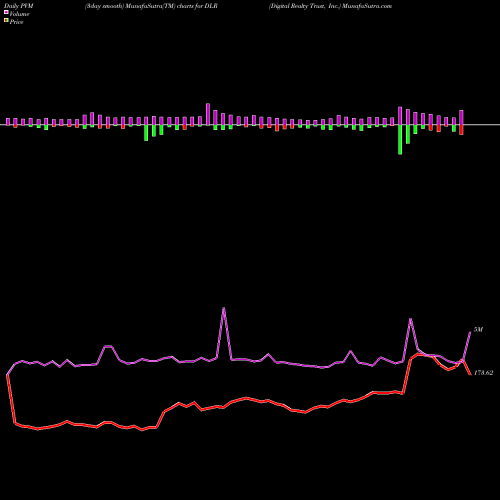This screenshot has width=500, height=500.
Task: Click the '5M' volume line end label
Action: tap(478, 330)
